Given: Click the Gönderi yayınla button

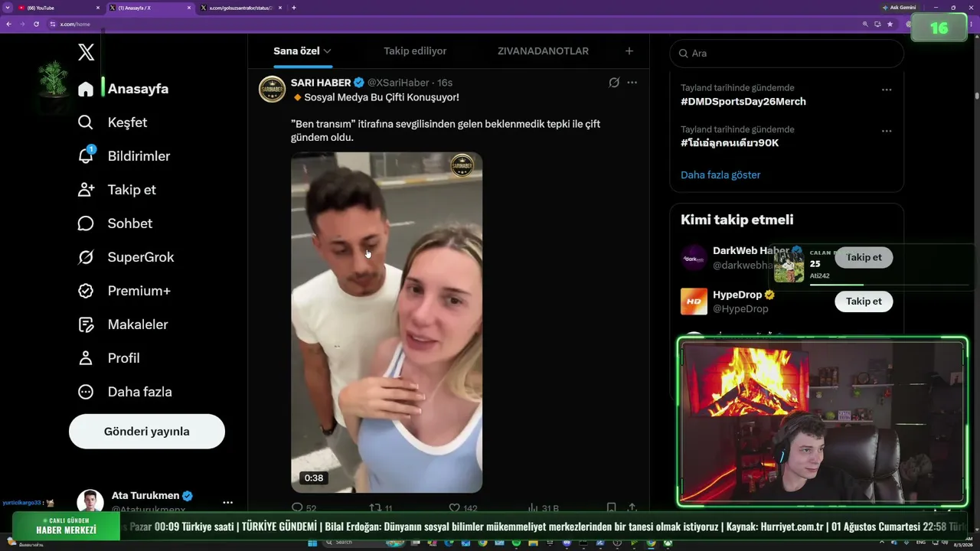Looking at the screenshot, I should pyautogui.click(x=147, y=432).
